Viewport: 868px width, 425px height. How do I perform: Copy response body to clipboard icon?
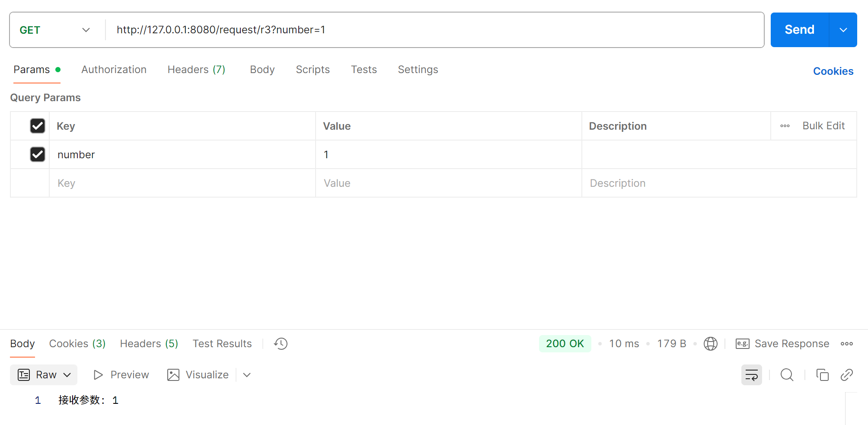822,375
